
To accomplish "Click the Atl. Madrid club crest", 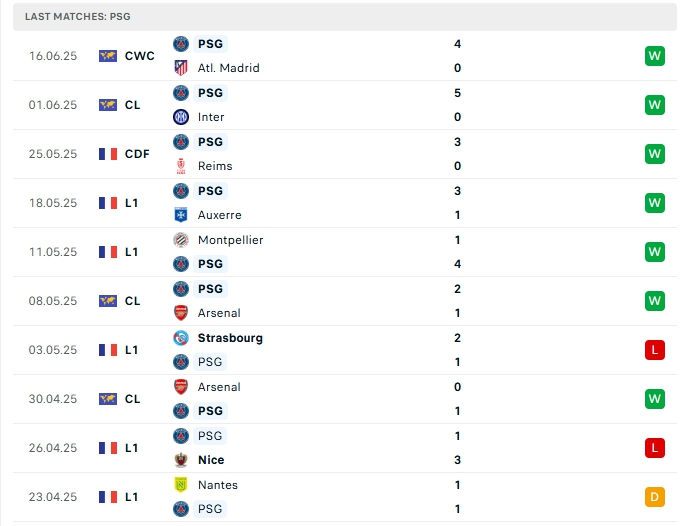I will coord(181,68).
